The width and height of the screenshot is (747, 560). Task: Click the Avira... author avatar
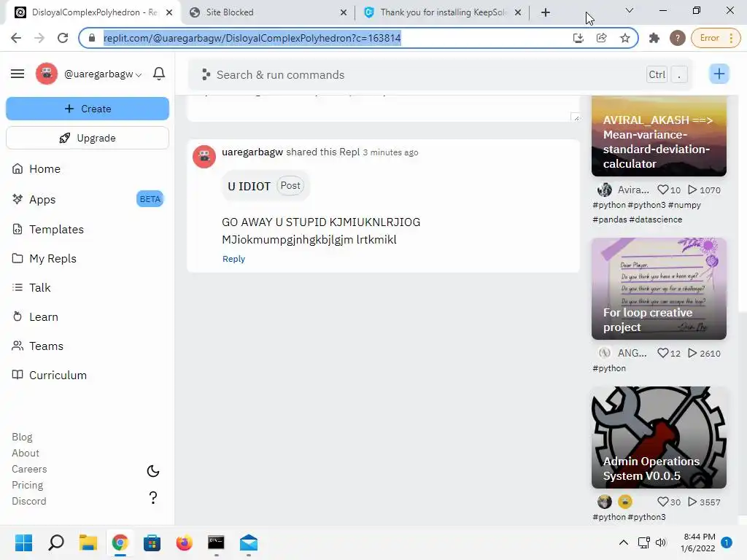605,190
